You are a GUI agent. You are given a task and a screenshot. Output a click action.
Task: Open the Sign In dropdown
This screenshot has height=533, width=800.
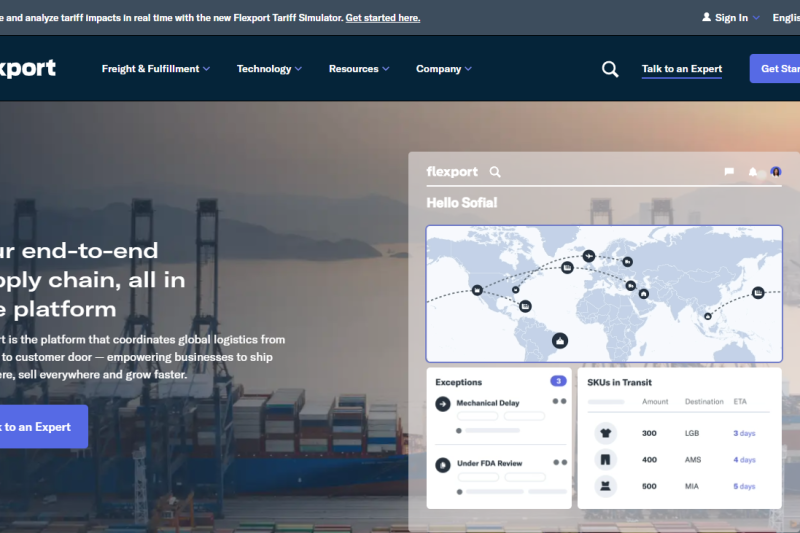[731, 18]
